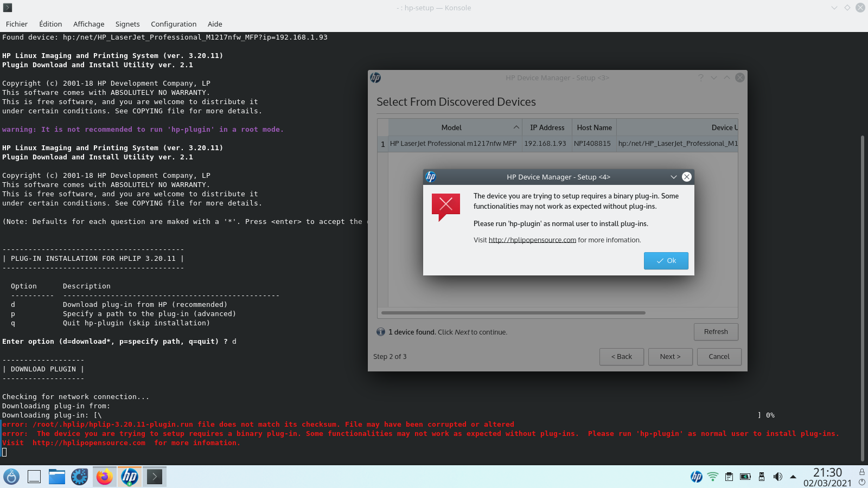Switch to HP Device Manager taskbar entry
Screen dimensions: 868x488
click(x=129, y=477)
